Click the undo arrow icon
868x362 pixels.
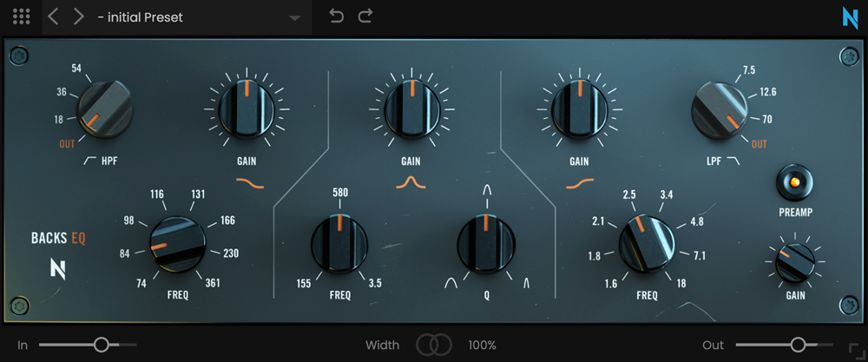point(337,16)
